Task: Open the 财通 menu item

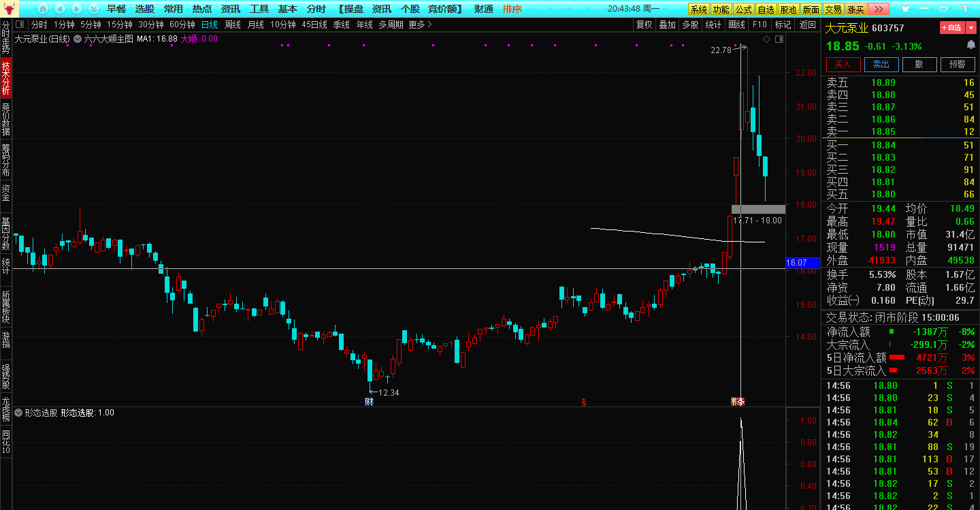Action: (x=484, y=9)
